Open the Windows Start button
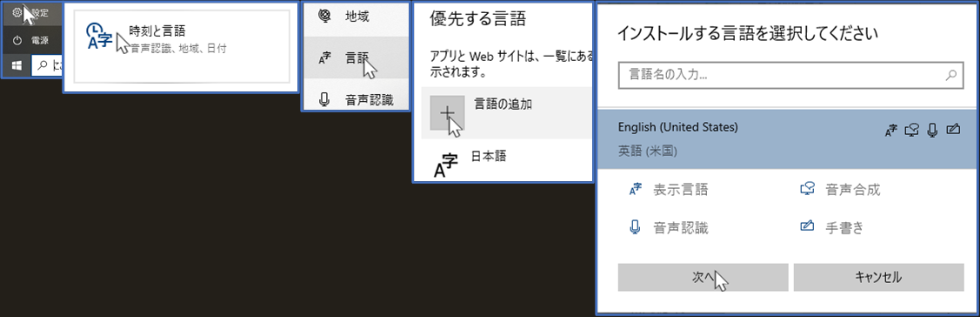Image resolution: width=980 pixels, height=317 pixels. click(17, 64)
